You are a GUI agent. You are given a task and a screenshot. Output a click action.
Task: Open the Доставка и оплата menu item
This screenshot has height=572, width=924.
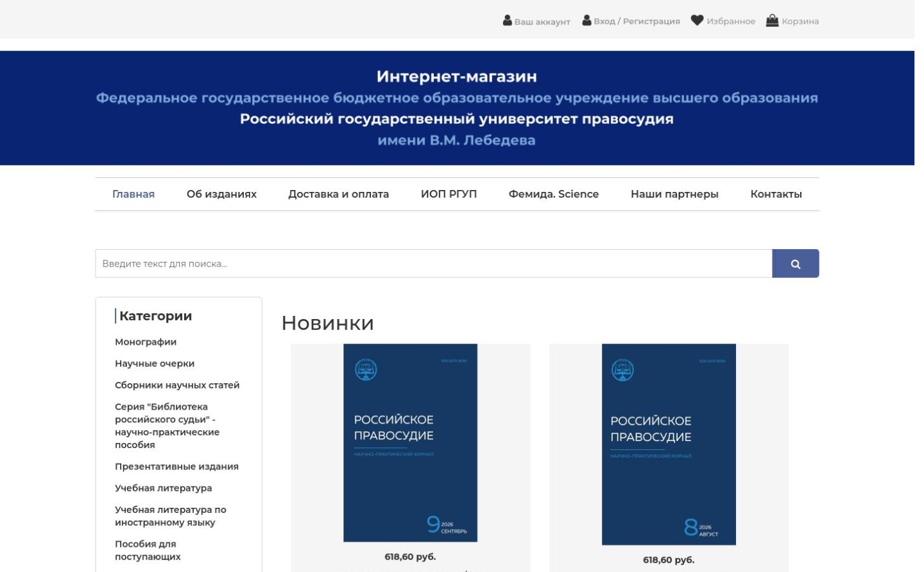(338, 194)
